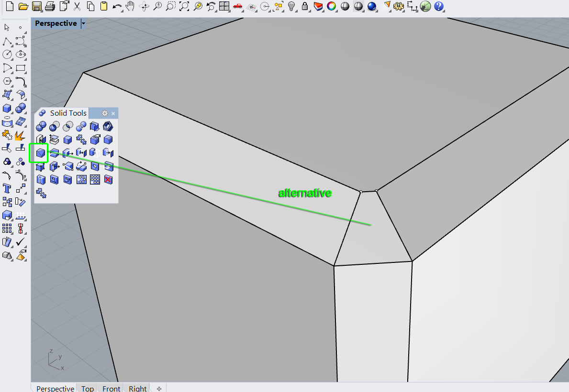Select the Pan hand tool
This screenshot has width=569, height=392.
click(130, 6)
